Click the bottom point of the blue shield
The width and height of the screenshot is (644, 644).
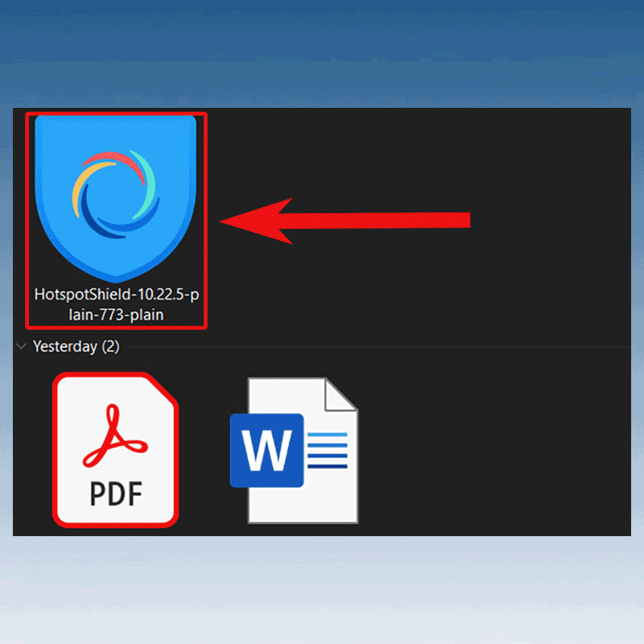(116, 279)
